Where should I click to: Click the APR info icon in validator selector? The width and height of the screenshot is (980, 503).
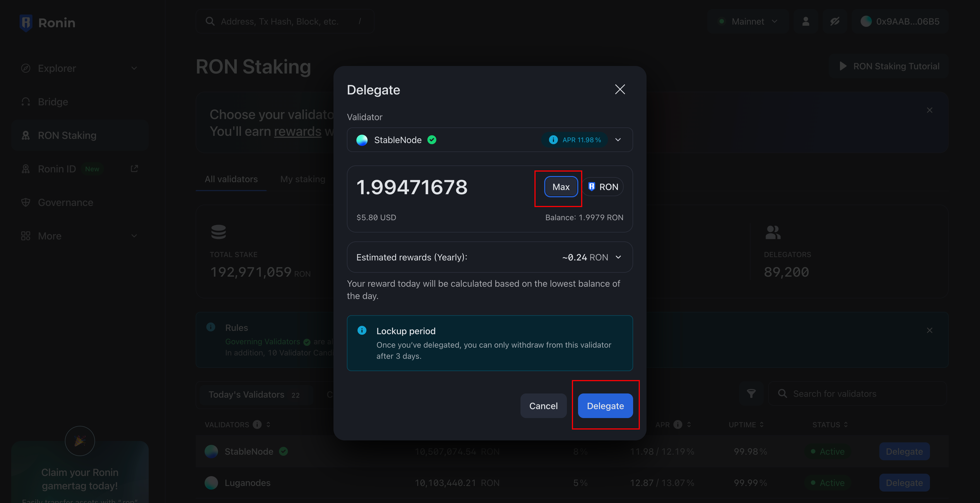(553, 140)
